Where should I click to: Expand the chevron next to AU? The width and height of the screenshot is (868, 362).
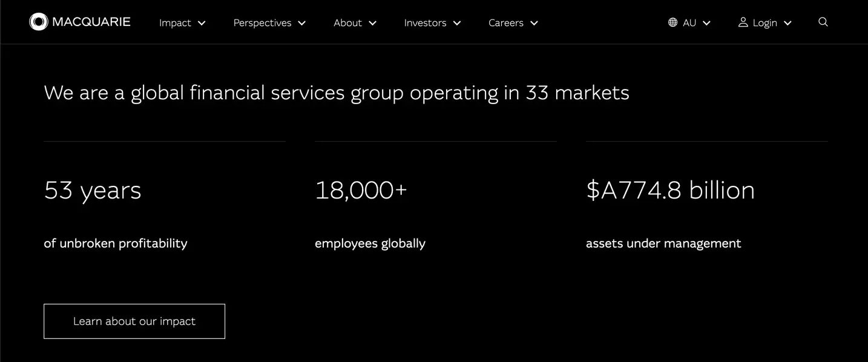pos(706,23)
